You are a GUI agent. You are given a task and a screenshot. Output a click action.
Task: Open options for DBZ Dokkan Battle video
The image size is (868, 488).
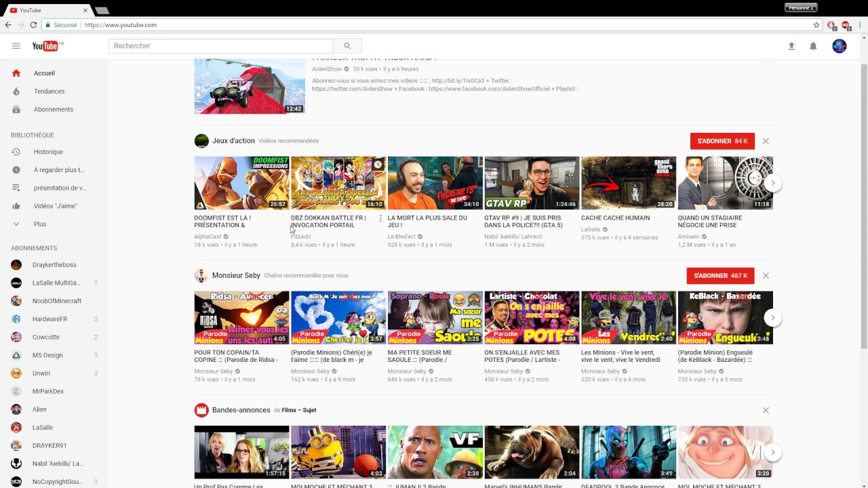380,219
